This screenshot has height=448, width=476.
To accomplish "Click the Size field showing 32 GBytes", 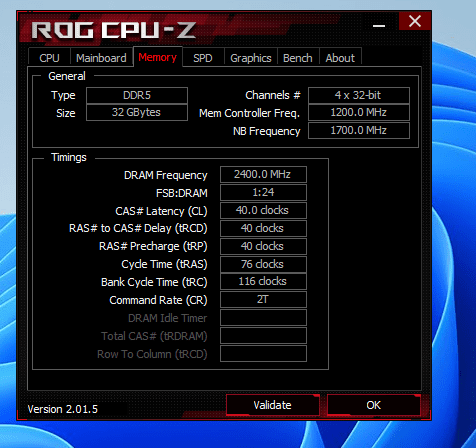I will click(x=137, y=112).
